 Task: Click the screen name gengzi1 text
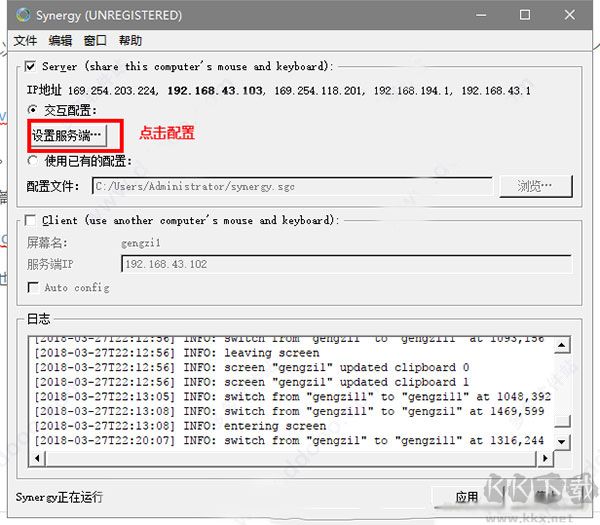tap(141, 243)
